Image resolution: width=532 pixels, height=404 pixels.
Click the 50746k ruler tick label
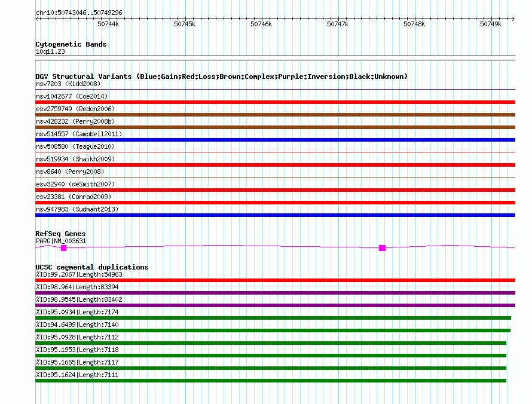(x=261, y=24)
